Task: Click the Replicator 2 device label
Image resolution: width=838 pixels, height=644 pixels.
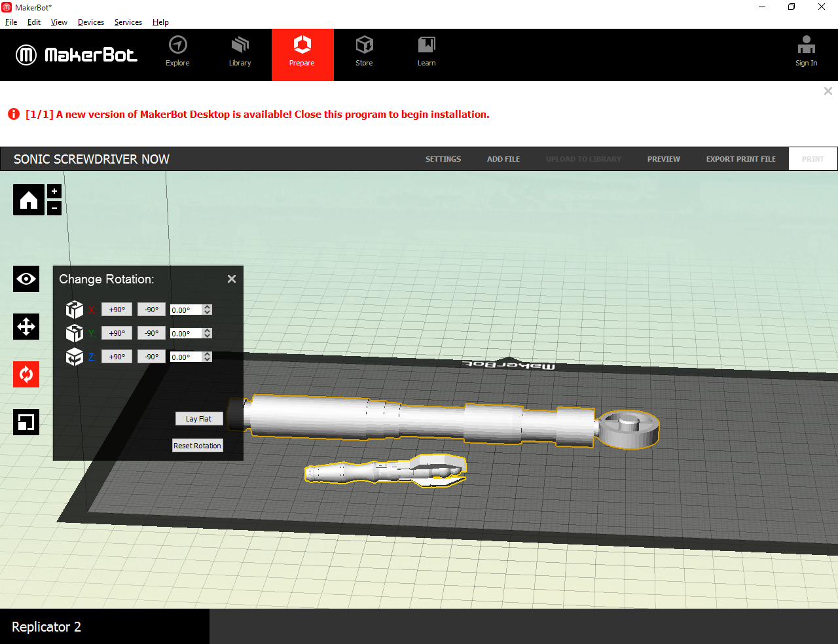Action: 46,627
